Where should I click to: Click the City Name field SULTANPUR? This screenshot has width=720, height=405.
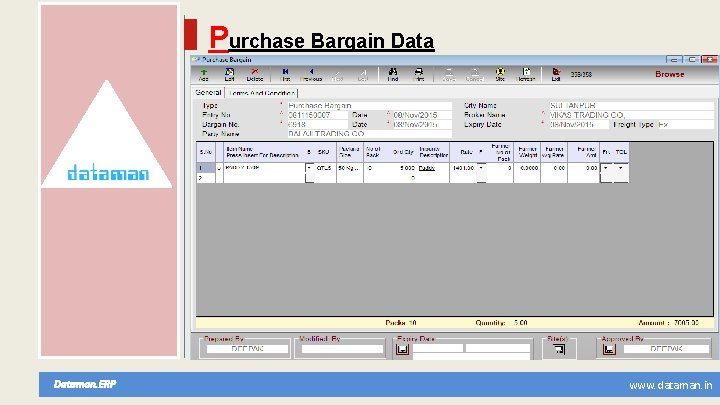(631, 106)
